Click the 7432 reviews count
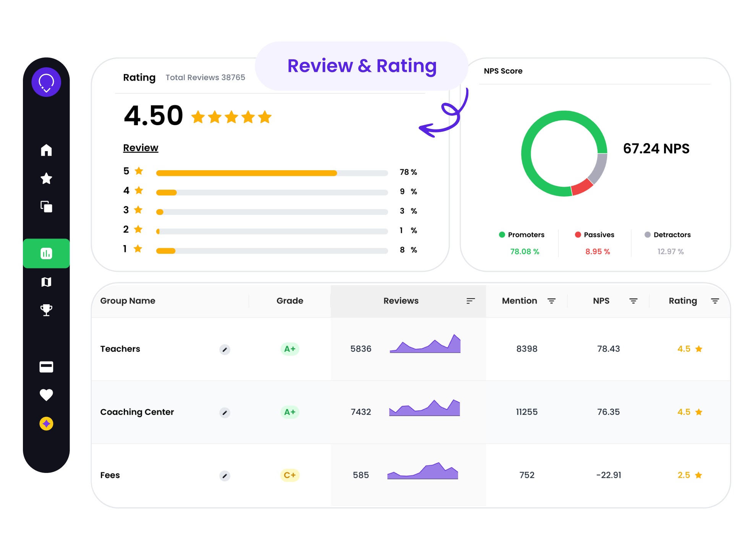 point(361,412)
